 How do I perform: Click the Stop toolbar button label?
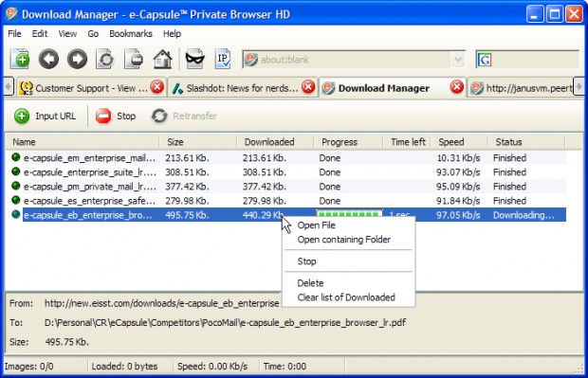pyautogui.click(x=126, y=117)
